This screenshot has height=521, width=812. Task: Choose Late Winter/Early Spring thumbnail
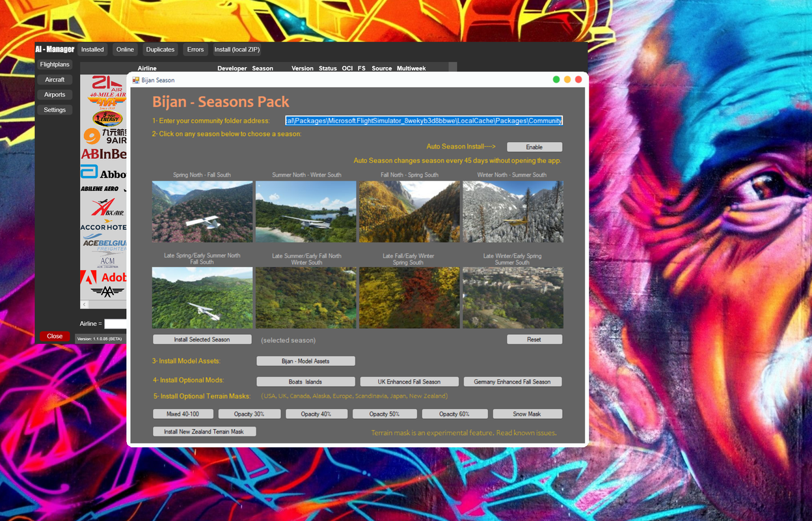click(x=513, y=298)
